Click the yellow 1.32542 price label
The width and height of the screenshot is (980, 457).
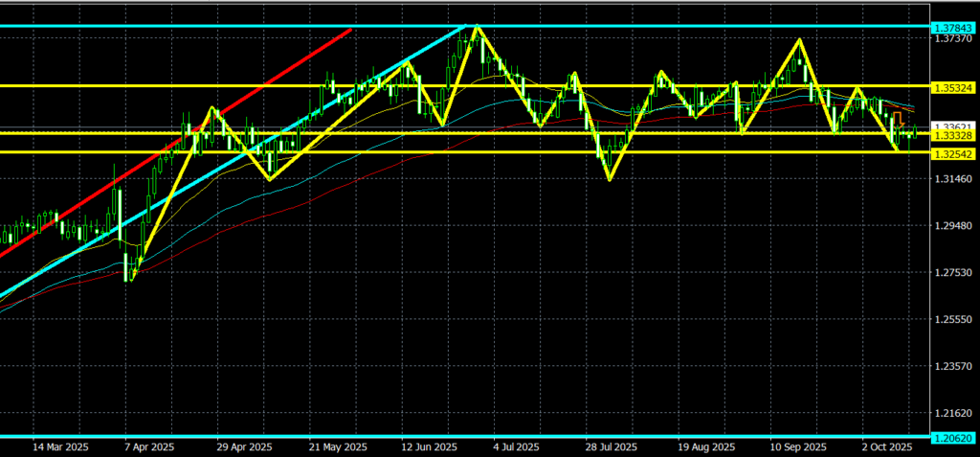click(951, 153)
